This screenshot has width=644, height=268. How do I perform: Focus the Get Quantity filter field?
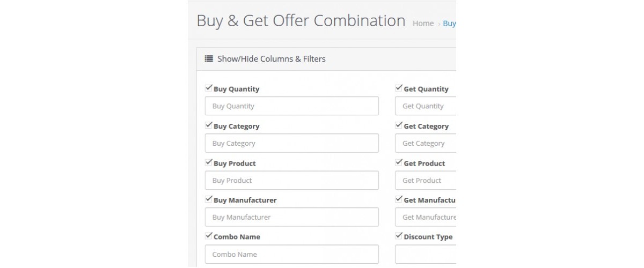pos(426,106)
